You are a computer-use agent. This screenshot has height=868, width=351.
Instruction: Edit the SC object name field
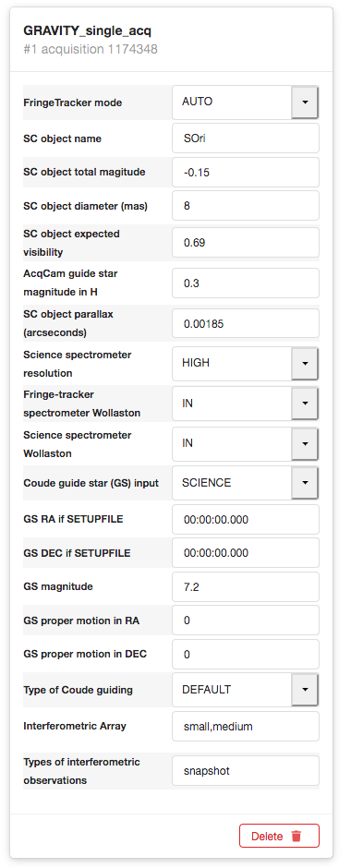[246, 139]
